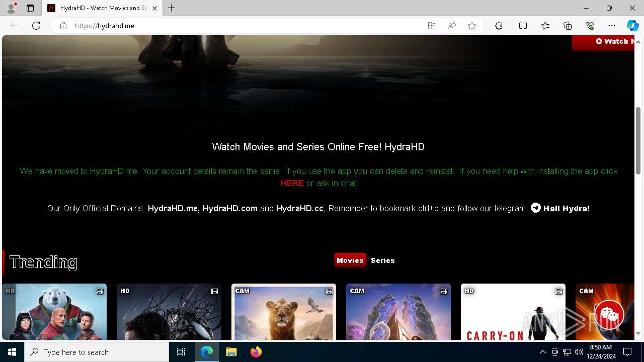Launch Firefox from taskbar
644x362 pixels.
pos(256,352)
